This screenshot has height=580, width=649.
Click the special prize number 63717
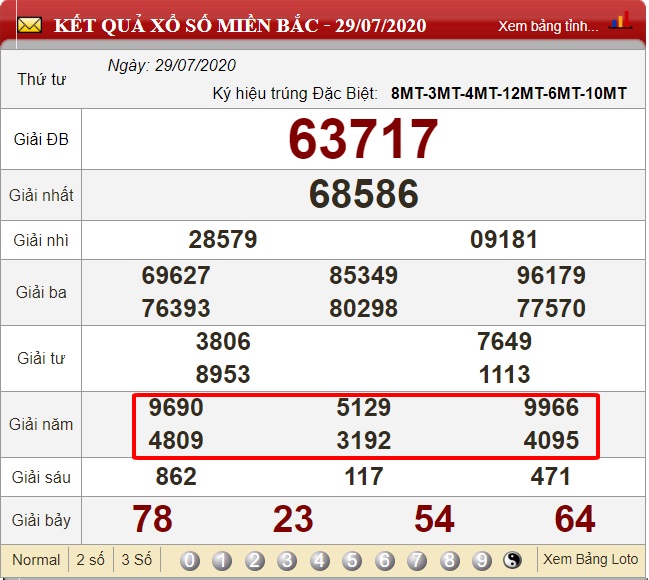click(x=363, y=139)
